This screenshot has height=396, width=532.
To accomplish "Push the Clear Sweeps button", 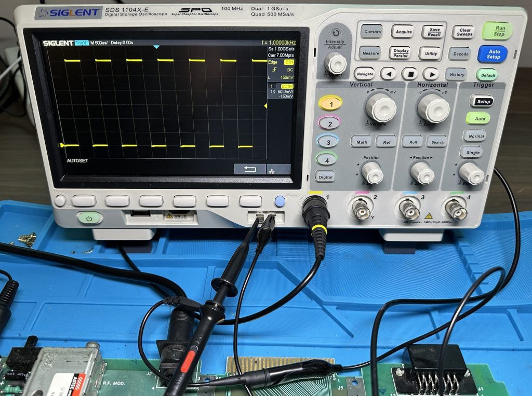I will (464, 33).
